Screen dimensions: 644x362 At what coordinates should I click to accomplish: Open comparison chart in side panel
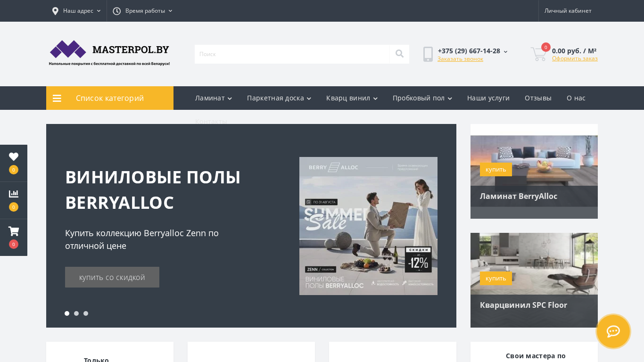tap(14, 194)
